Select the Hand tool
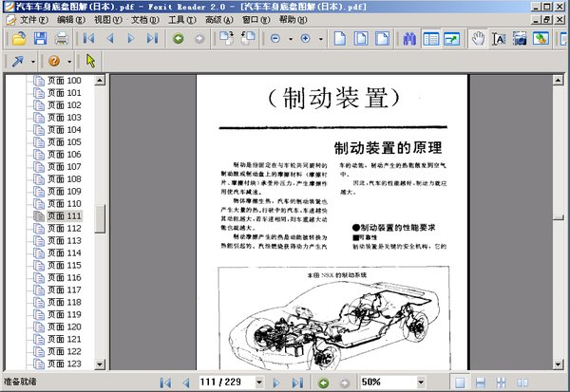The height and width of the screenshot is (392, 570). click(x=479, y=39)
